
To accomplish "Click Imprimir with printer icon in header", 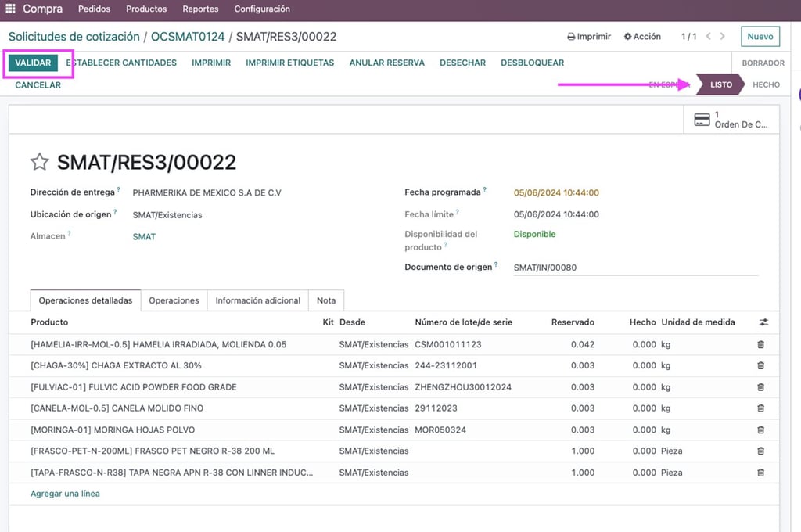I will pos(589,36).
